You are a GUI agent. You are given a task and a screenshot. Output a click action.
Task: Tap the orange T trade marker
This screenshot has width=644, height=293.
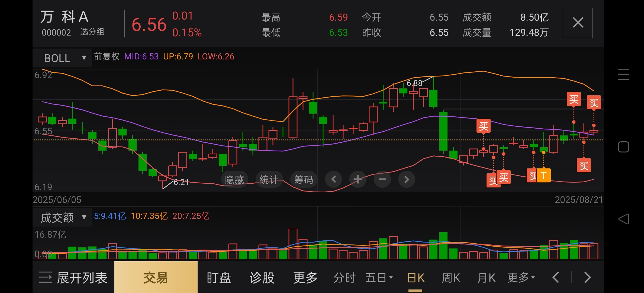tap(544, 176)
